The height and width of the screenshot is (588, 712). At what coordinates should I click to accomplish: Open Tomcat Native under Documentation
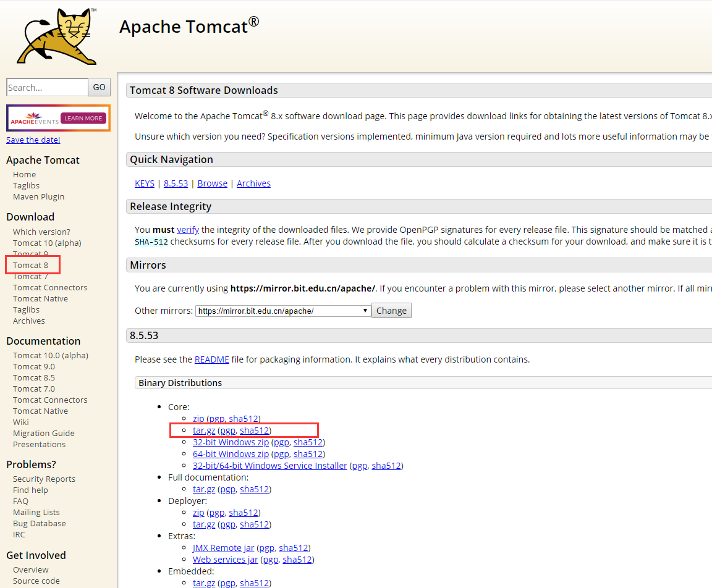tap(40, 411)
